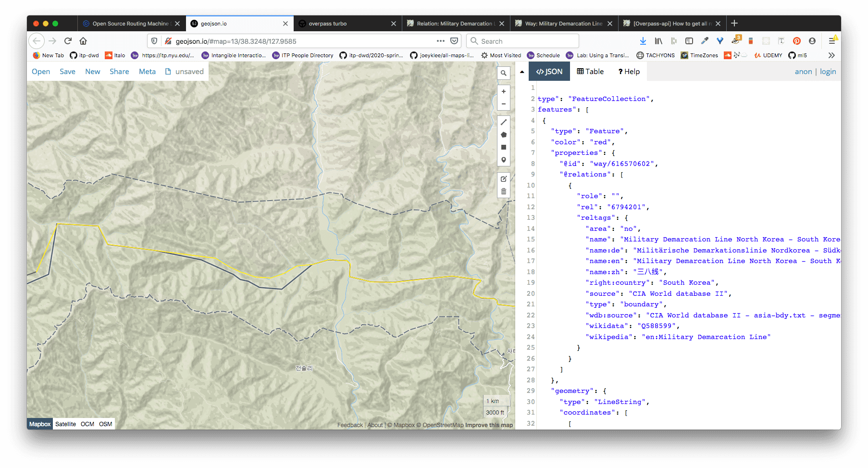Screen dimensions: 868x468
Task: Click the login link
Action: pyautogui.click(x=828, y=72)
